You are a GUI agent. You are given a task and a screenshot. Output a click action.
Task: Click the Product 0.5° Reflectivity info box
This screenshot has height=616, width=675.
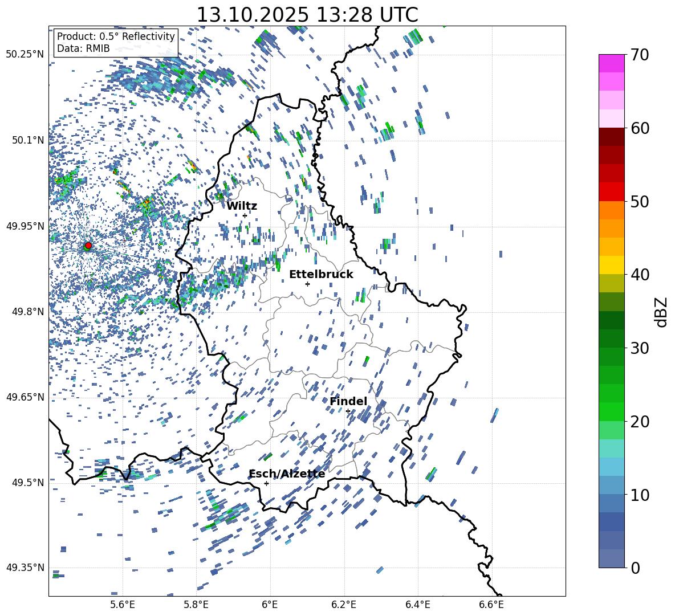click(x=116, y=43)
